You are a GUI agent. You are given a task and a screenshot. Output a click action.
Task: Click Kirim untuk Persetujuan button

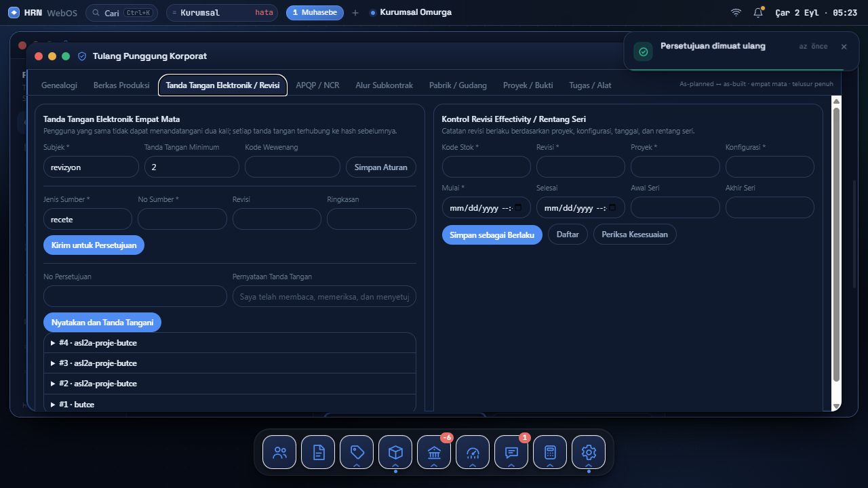[94, 245]
